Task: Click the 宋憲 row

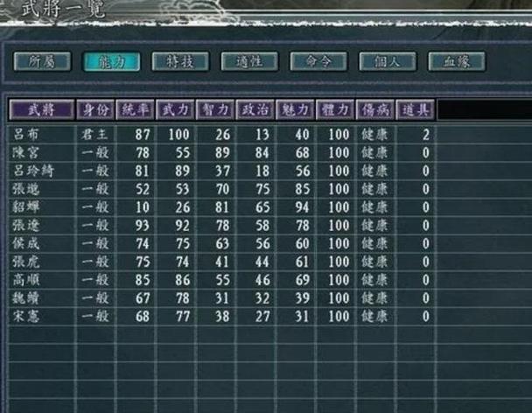Action: click(24, 317)
